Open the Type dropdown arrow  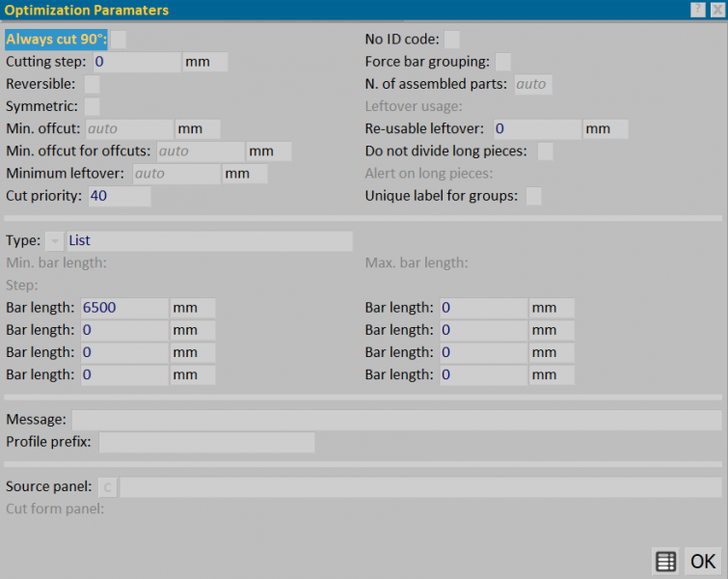click(x=55, y=240)
